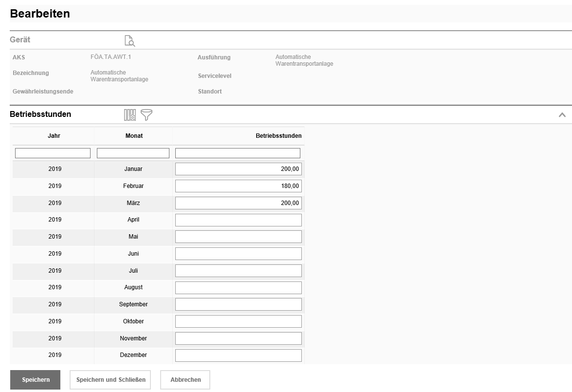Open device details magnifier icon next to Gerät
This screenshot has height=392, width=572.
click(129, 40)
